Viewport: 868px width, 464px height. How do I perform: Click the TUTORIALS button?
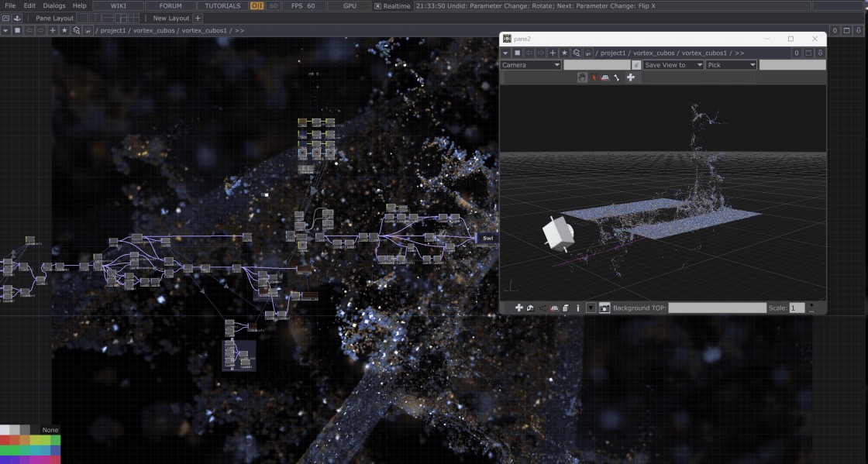[222, 6]
